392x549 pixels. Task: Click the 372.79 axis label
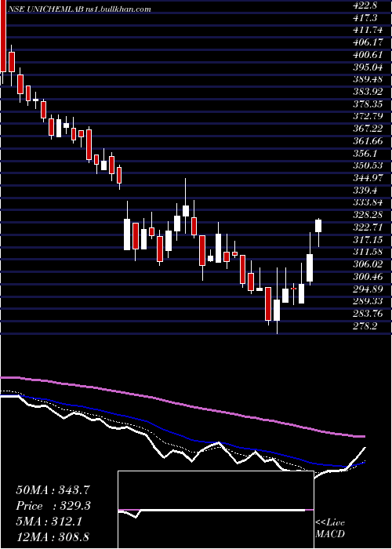(368, 116)
